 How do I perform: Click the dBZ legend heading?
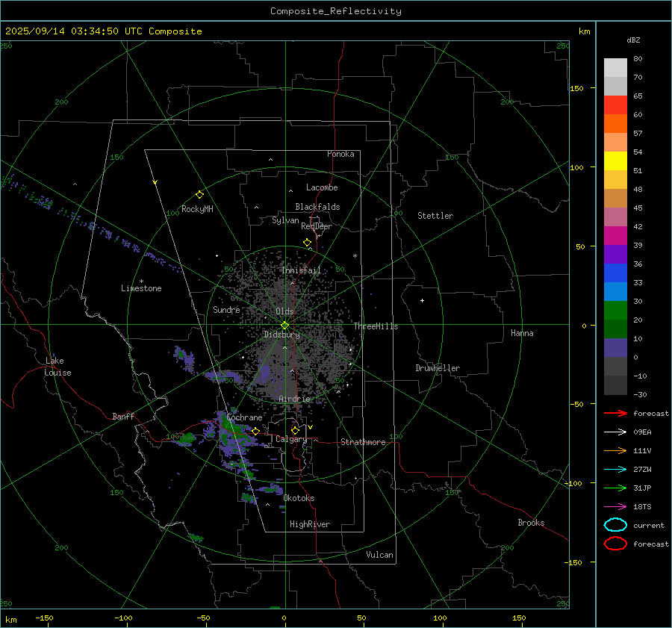[633, 40]
